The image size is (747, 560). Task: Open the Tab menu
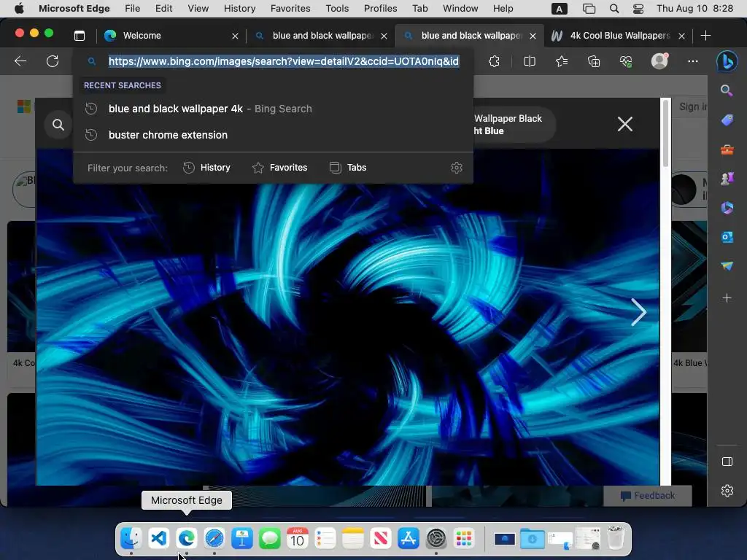click(x=420, y=9)
